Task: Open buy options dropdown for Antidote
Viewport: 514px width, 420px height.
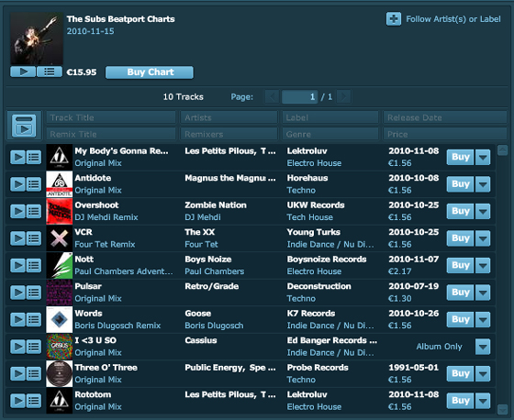Action: [x=483, y=184]
